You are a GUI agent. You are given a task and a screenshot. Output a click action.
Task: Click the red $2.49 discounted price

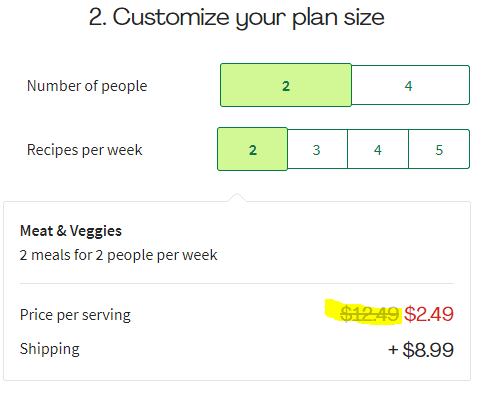coord(429,314)
